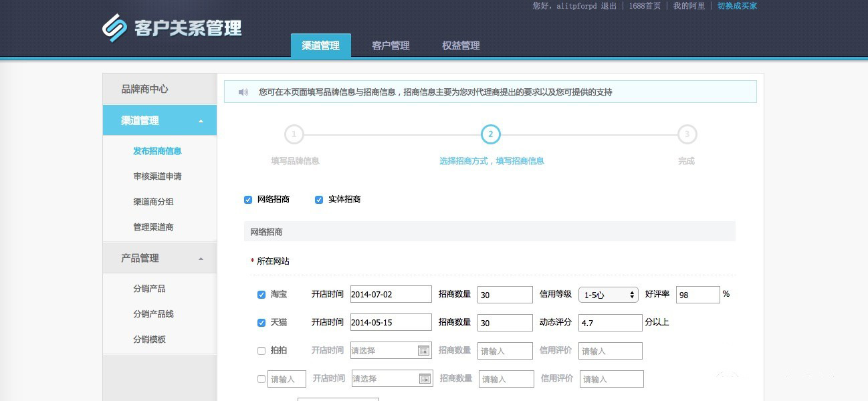Image resolution: width=868 pixels, height=401 pixels.
Task: Open calendar icon in 拍拍 row date field
Action: (423, 351)
